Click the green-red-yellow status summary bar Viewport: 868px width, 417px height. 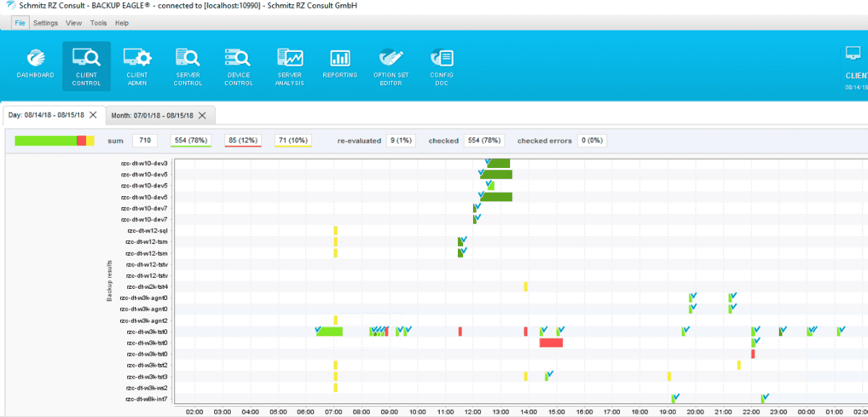[54, 140]
